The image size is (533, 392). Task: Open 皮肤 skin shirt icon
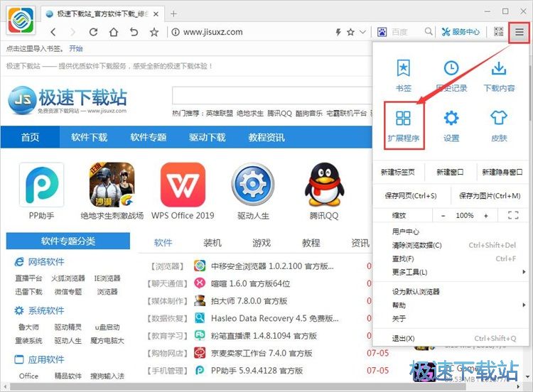(499, 126)
